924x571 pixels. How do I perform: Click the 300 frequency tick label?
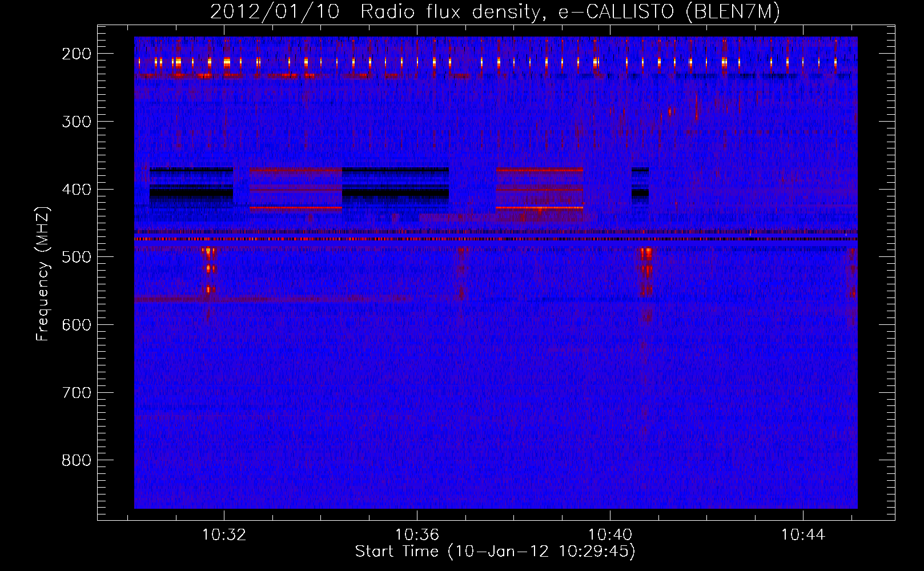[x=76, y=122]
